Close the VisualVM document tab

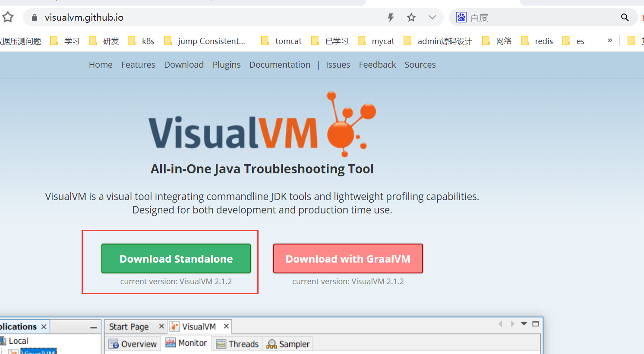(x=226, y=326)
